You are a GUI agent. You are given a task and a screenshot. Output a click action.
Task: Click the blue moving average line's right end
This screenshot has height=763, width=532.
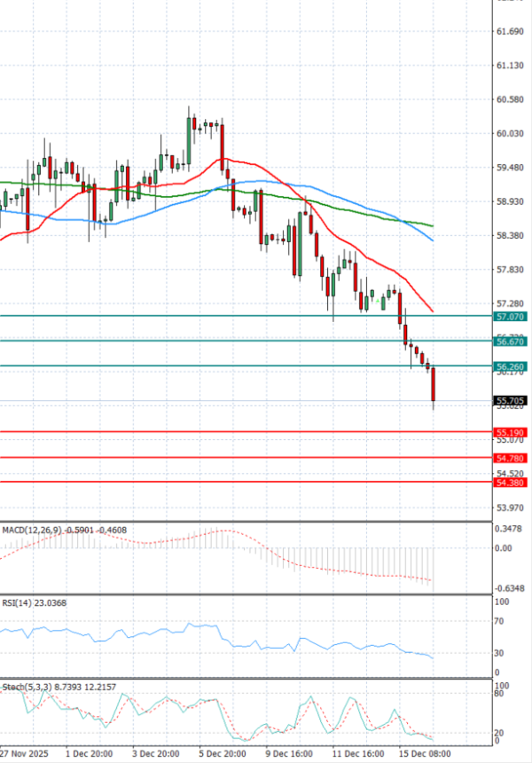431,239
